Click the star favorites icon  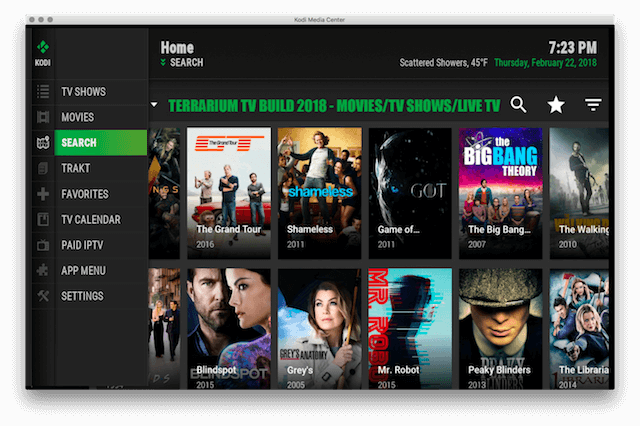[556, 105]
